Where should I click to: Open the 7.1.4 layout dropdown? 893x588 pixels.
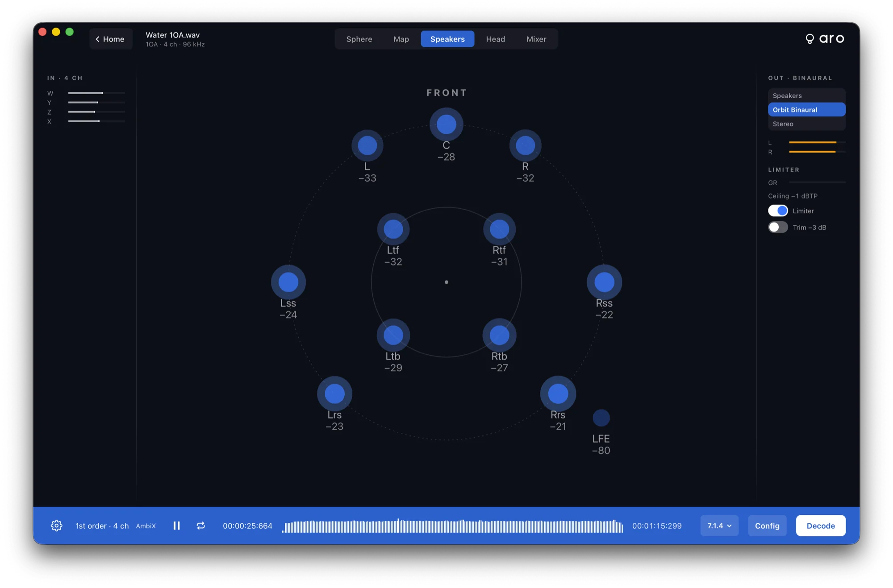click(x=719, y=526)
